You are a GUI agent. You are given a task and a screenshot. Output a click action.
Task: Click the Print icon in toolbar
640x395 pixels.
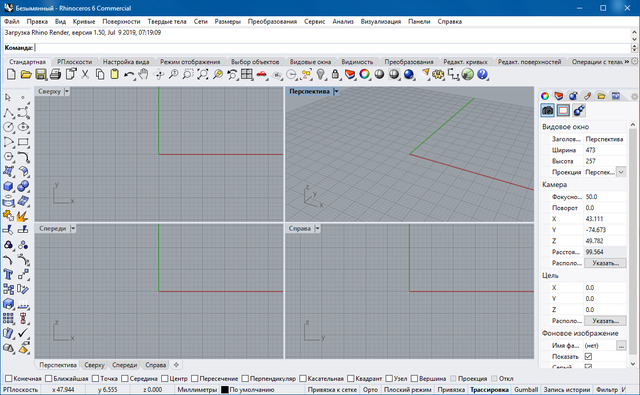(x=55, y=74)
